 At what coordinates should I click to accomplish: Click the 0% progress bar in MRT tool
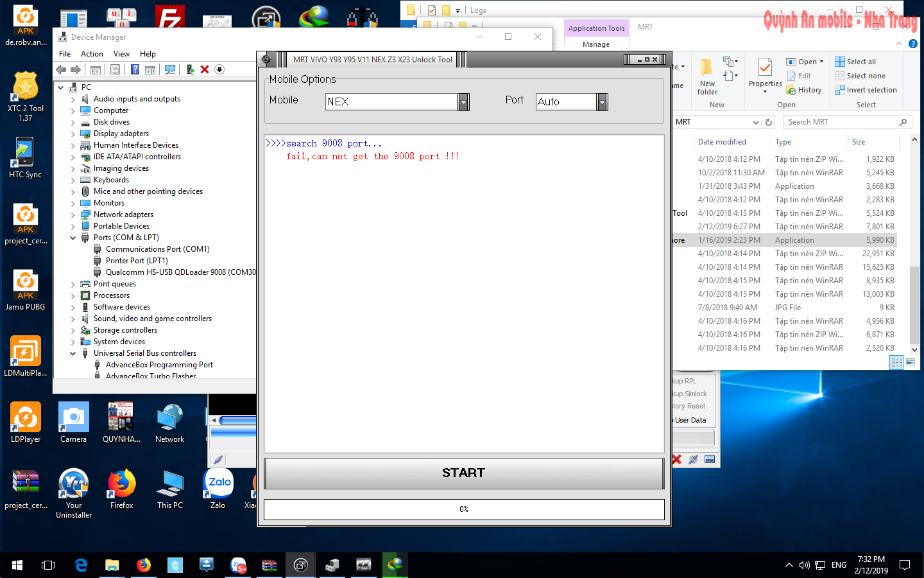[x=464, y=509]
